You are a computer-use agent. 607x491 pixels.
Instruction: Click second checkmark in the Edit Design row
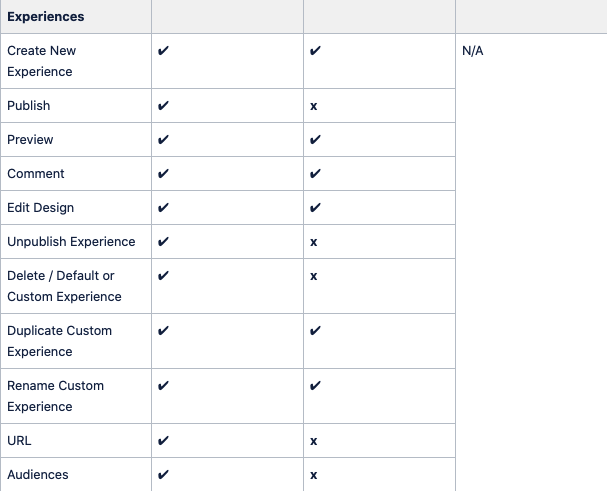tap(315, 208)
